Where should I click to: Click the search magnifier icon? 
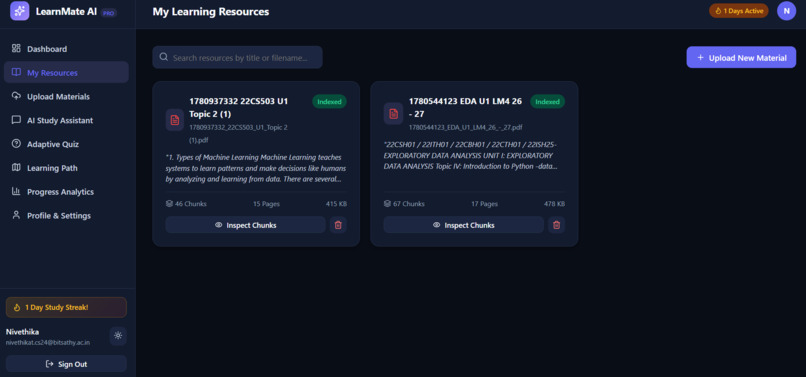pos(164,57)
